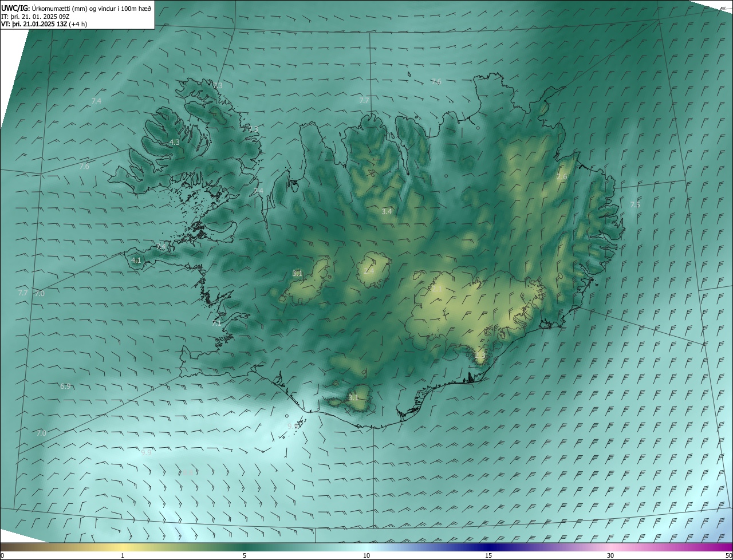Click the 5 label on the color legend
This screenshot has height=560, width=733.
tap(245, 555)
